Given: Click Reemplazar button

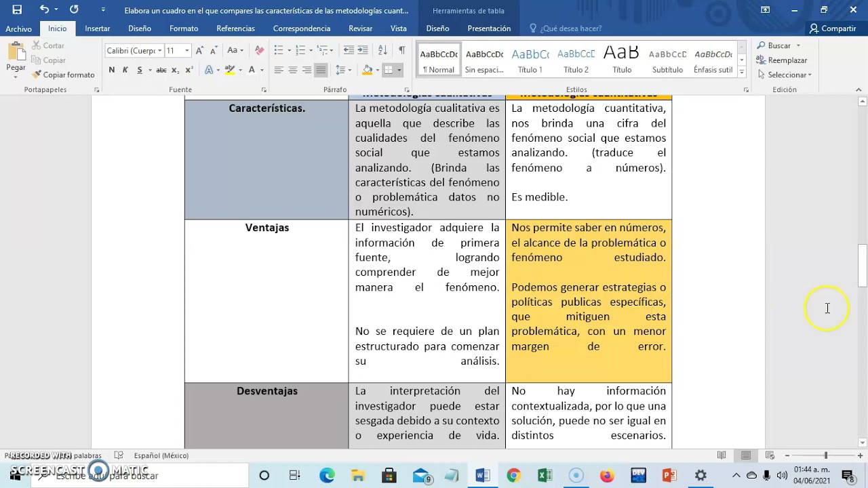Looking at the screenshot, I should point(783,60).
